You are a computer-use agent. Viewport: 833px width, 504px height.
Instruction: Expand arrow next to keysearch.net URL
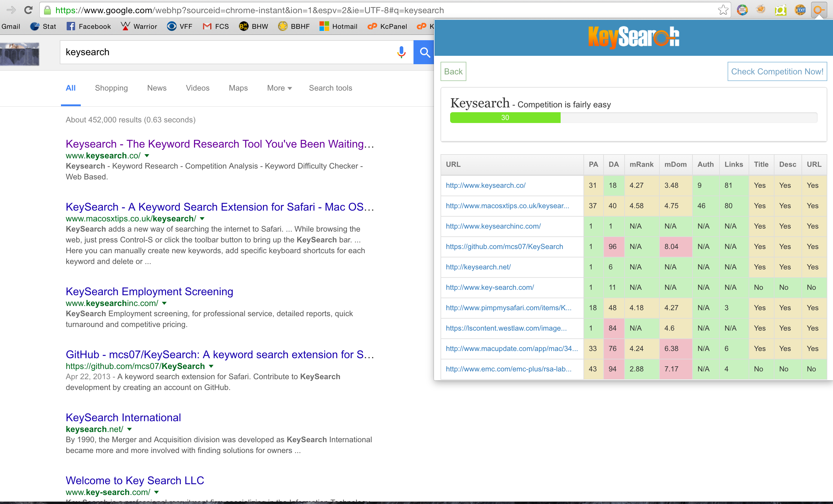tap(129, 429)
